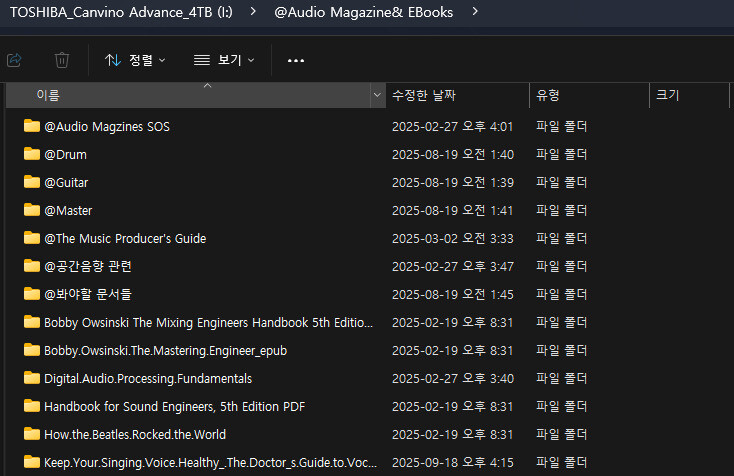Select the @공간음향 관련 folder name
Viewport: 734px width, 476px height.
(88, 267)
